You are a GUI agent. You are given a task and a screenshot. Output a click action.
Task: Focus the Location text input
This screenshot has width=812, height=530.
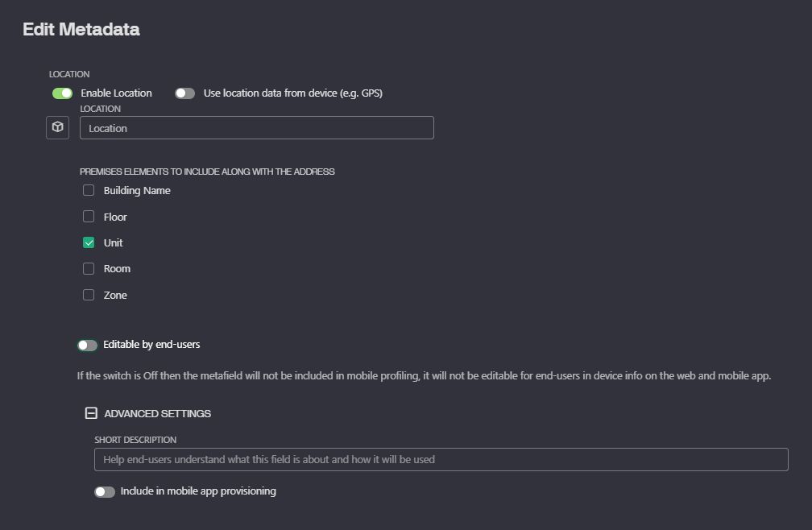(x=257, y=128)
